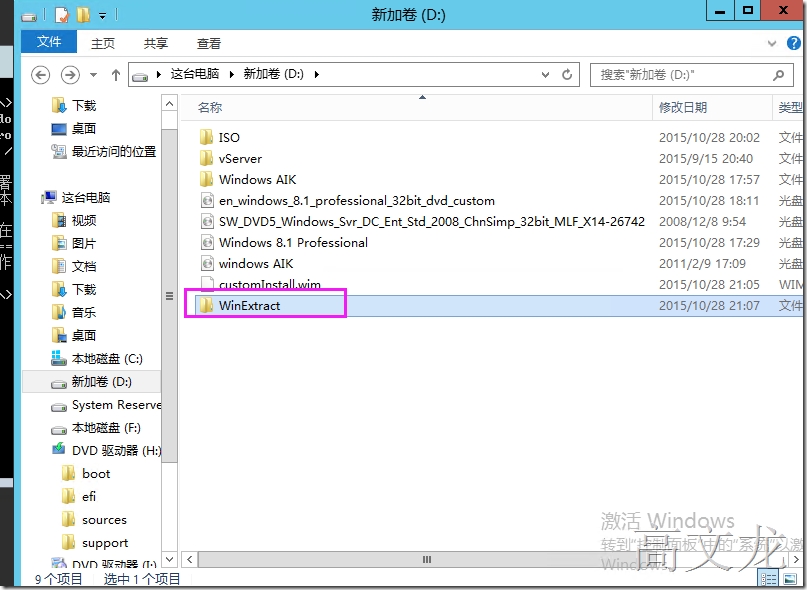Open the System Reserved drive
807x590 pixels.
116,405
